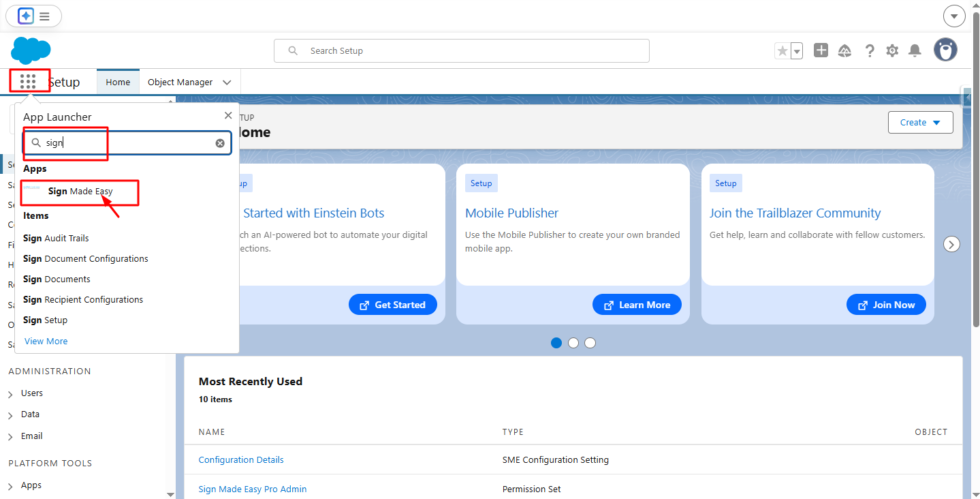The width and height of the screenshot is (980, 499).
Task: Focus the App Launcher search box
Action: click(127, 143)
